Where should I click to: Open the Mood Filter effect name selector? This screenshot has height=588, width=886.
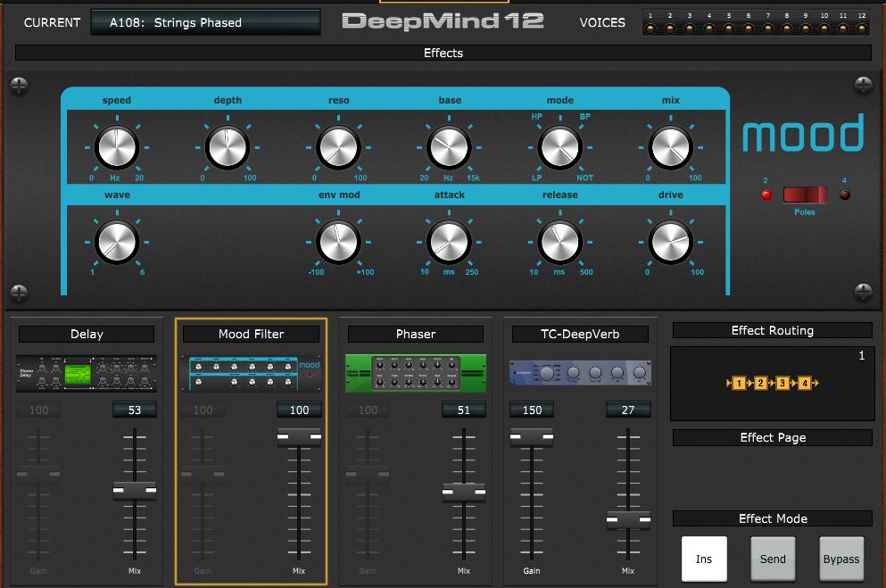[x=251, y=334]
